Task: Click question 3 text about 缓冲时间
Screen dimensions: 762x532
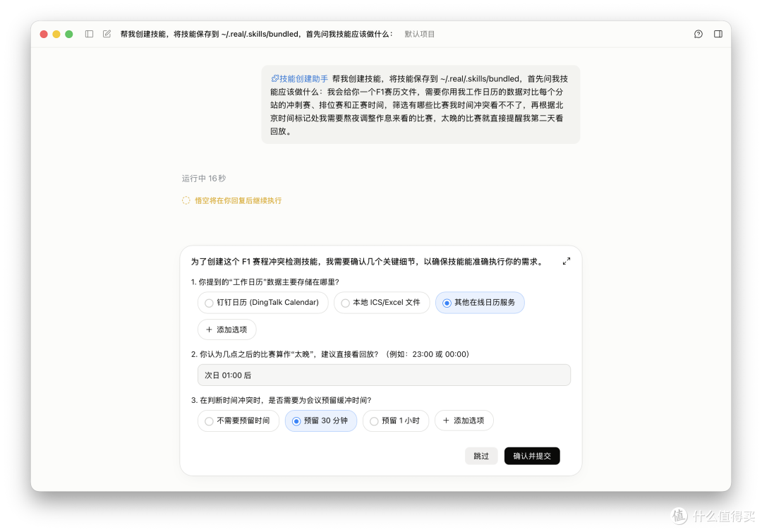Action: [x=281, y=400]
